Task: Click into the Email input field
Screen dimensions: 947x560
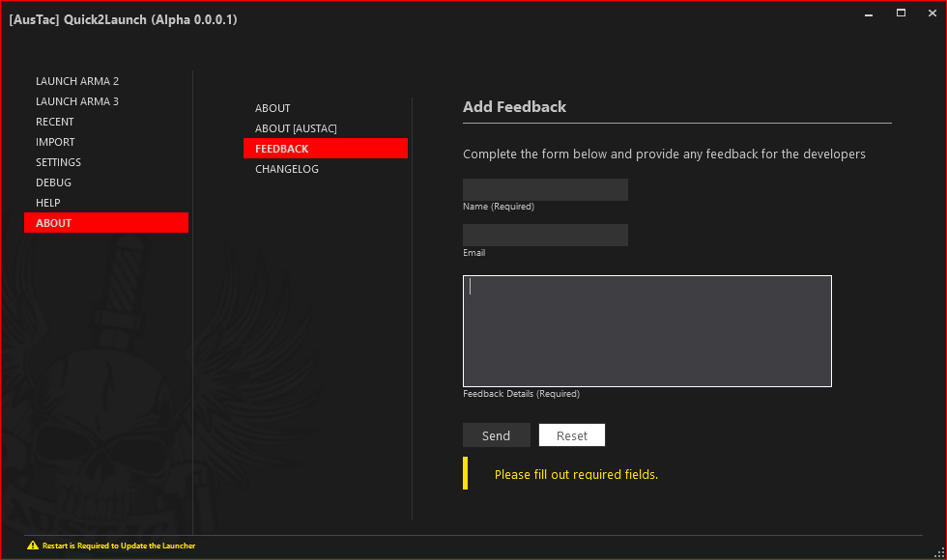Action: pos(545,235)
